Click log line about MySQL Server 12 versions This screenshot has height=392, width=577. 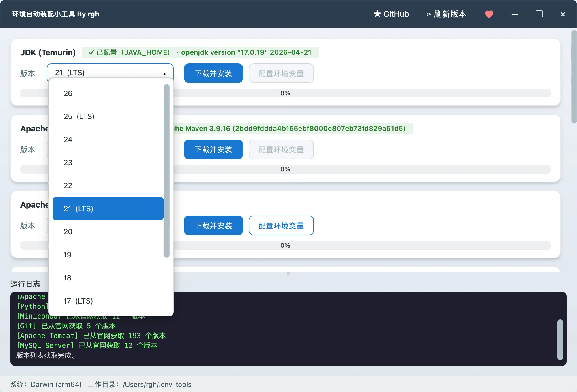87,345
